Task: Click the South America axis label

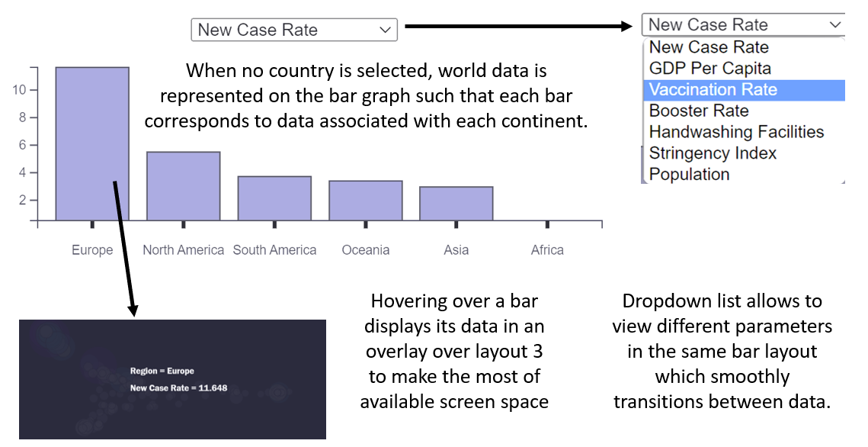Action: pos(274,249)
